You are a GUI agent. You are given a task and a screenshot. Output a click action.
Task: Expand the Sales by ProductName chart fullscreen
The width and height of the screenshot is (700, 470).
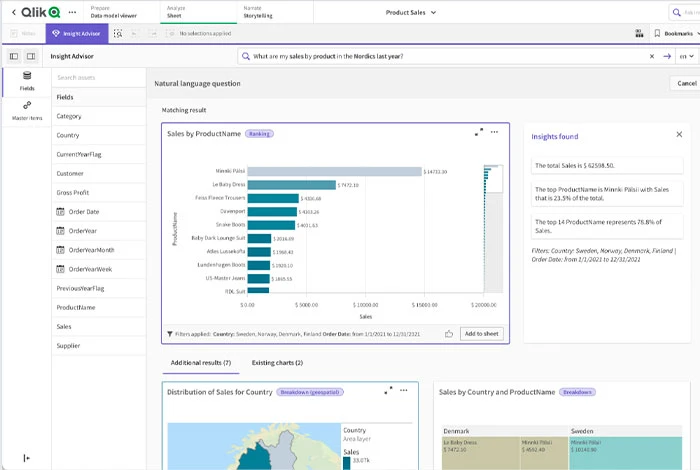478,132
